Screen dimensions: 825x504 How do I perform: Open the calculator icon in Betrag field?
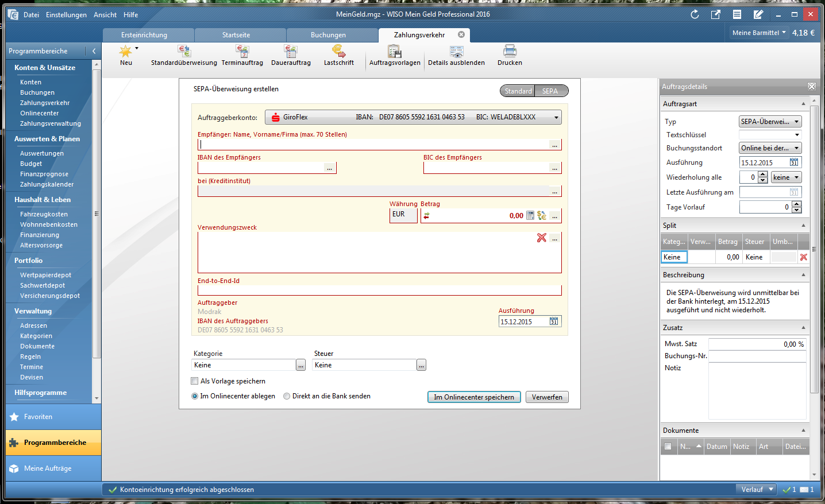point(530,216)
